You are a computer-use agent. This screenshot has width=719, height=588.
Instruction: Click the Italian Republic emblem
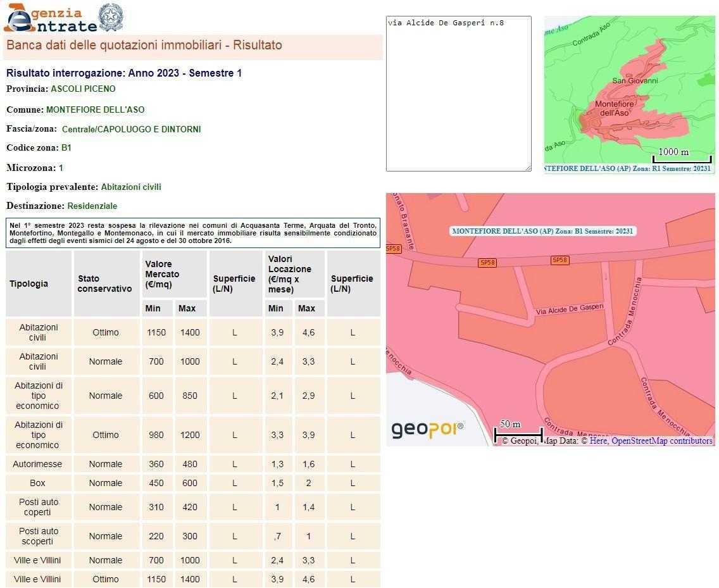pyautogui.click(x=112, y=17)
